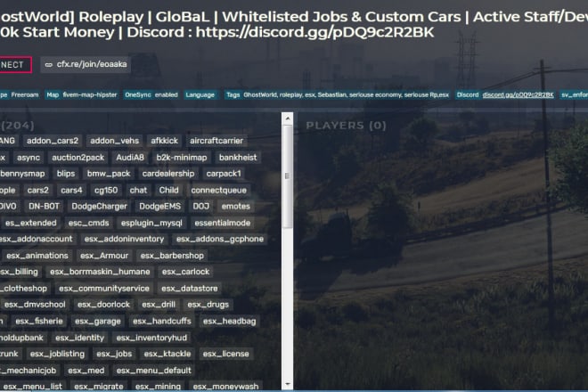588x392 pixels.
Task: Select the essentialmode resource
Action: click(223, 223)
